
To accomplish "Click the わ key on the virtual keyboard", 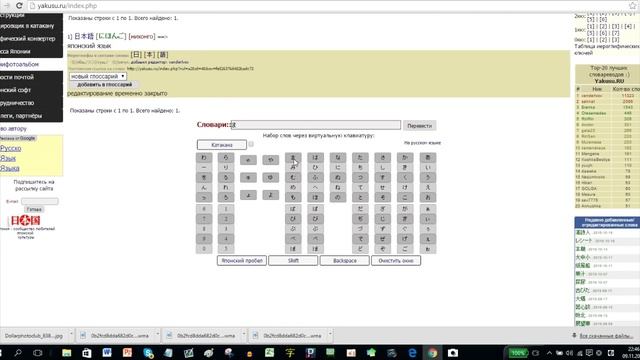I will point(204,158).
